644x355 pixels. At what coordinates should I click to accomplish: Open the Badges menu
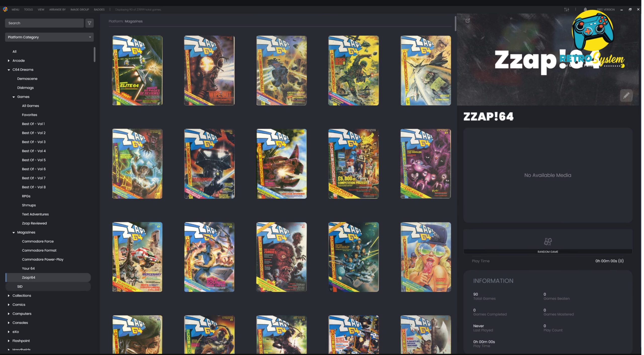tap(99, 10)
